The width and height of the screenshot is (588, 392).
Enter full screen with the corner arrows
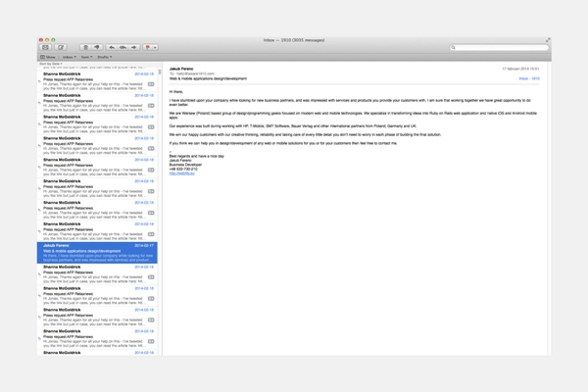pos(548,40)
